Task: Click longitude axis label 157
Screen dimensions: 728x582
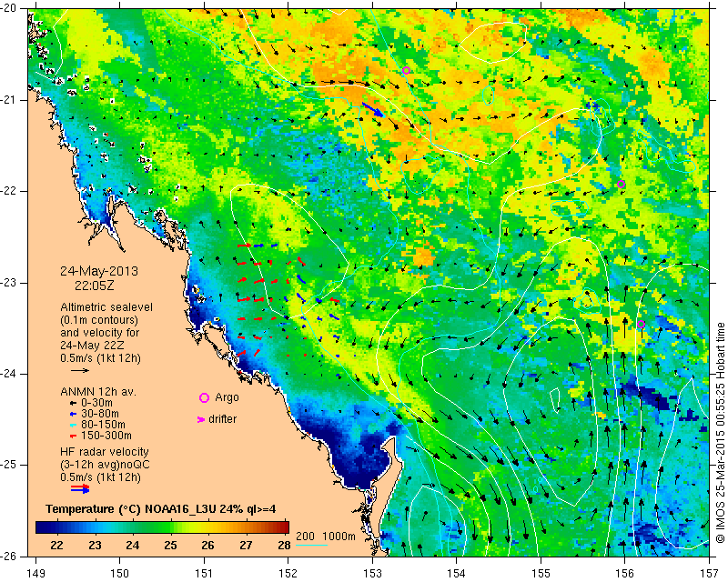Action: click(x=710, y=574)
